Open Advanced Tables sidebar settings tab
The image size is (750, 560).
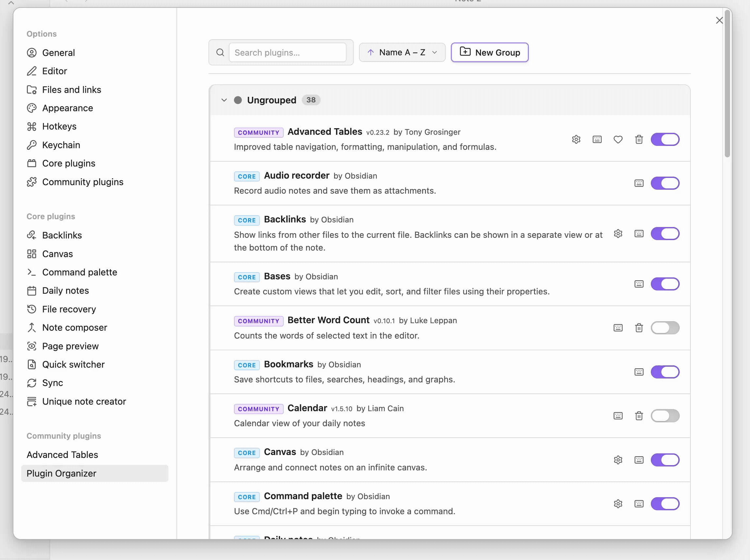point(95,455)
